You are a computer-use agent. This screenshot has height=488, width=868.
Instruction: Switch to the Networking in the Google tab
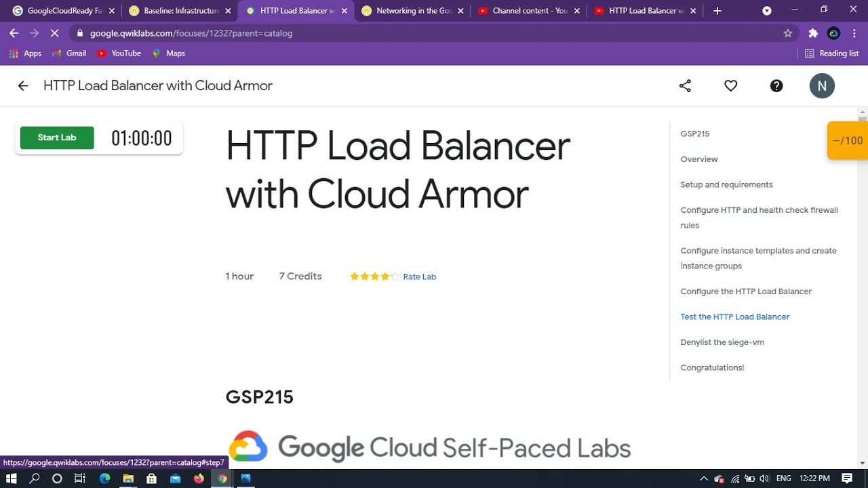coord(412,11)
